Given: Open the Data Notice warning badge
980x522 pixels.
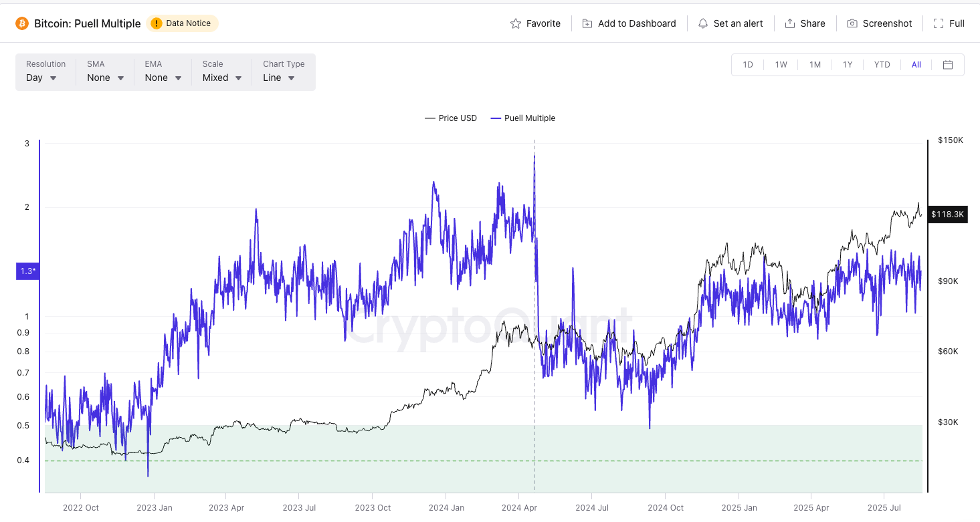Looking at the screenshot, I should pos(182,23).
